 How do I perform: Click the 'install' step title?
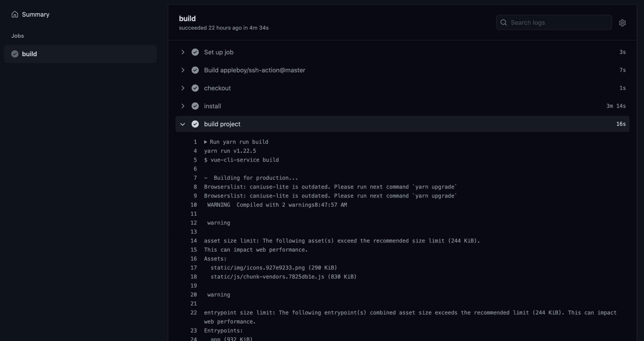pos(212,106)
